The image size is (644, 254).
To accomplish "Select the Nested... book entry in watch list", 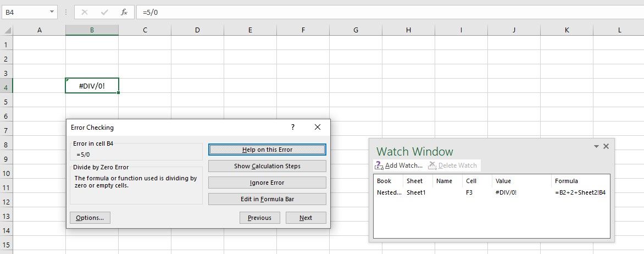I will 390,192.
